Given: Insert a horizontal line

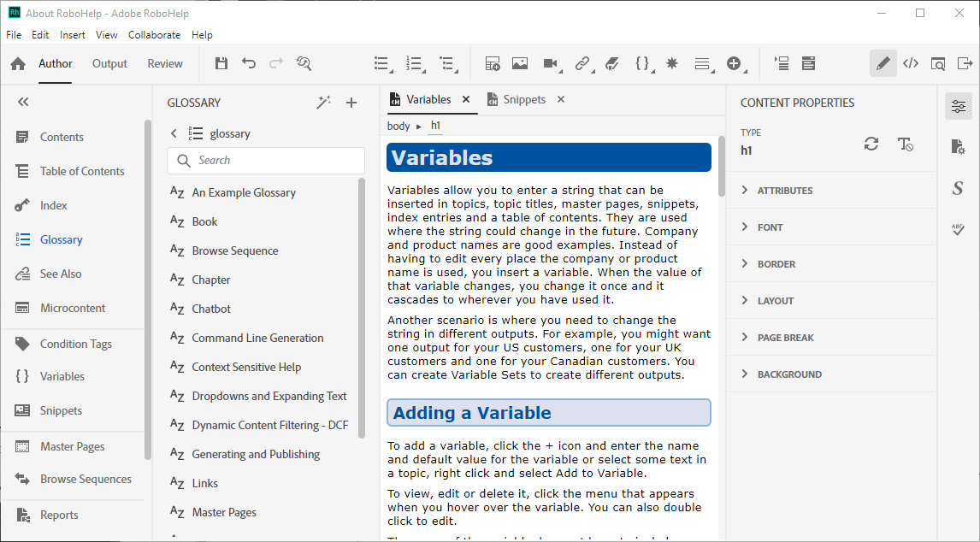Looking at the screenshot, I should [704, 63].
